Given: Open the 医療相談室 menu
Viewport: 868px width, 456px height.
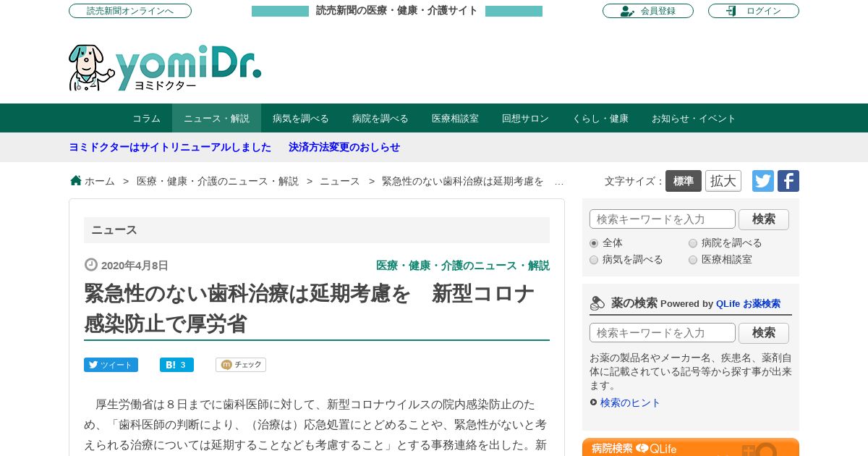Looking at the screenshot, I should click(455, 118).
